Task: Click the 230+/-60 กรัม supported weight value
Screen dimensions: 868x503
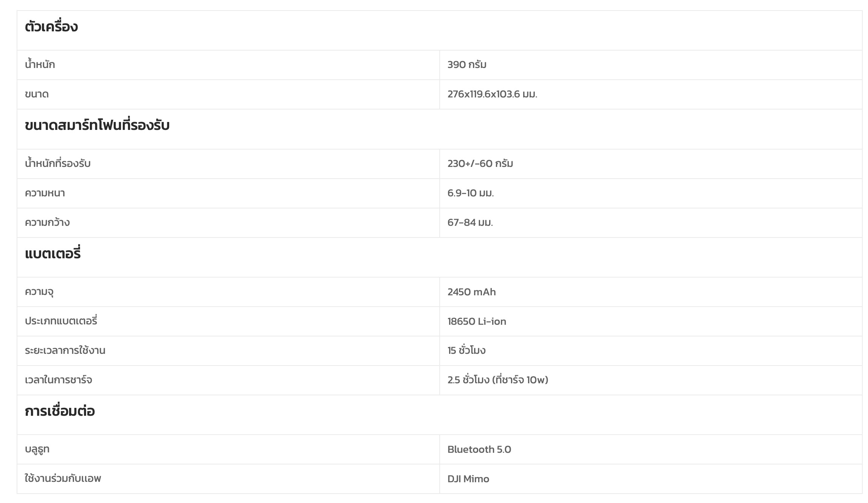Action: tap(480, 164)
